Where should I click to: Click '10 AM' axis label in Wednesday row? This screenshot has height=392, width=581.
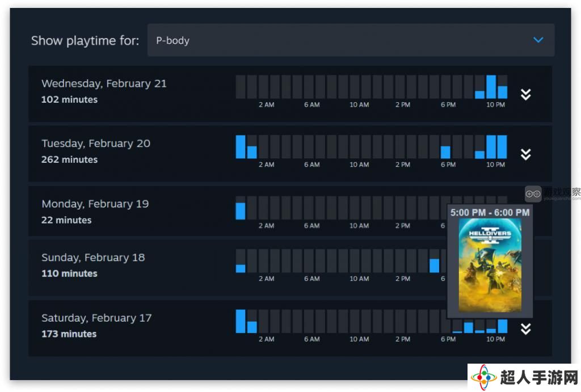point(359,105)
